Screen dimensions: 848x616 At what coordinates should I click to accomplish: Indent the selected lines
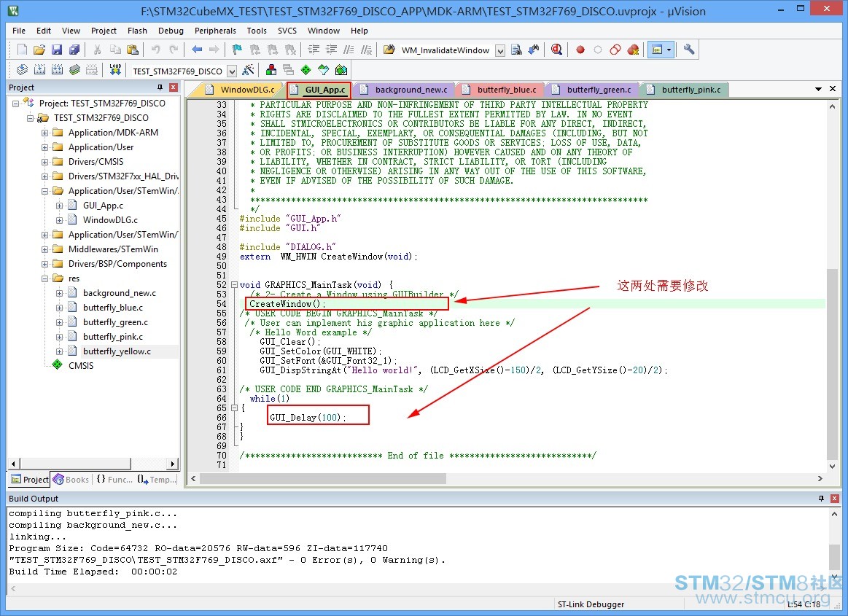pos(314,50)
